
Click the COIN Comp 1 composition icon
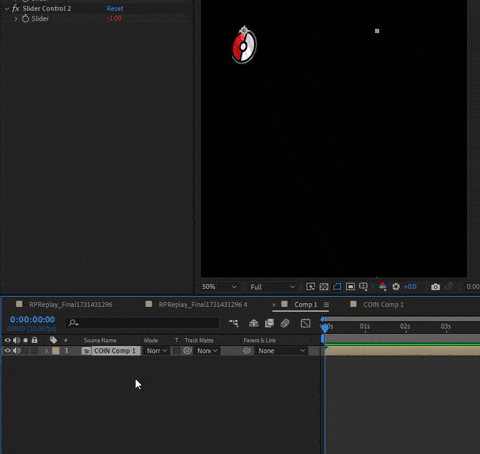click(x=86, y=351)
